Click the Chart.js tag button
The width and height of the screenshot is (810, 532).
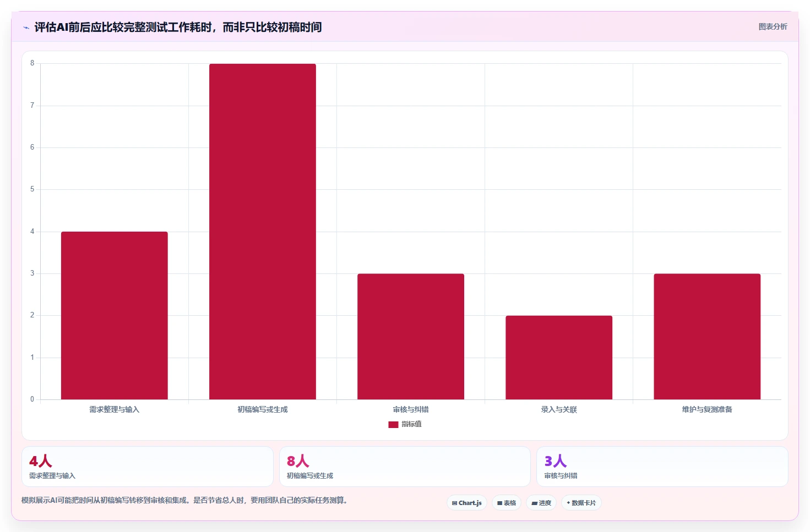(467, 503)
